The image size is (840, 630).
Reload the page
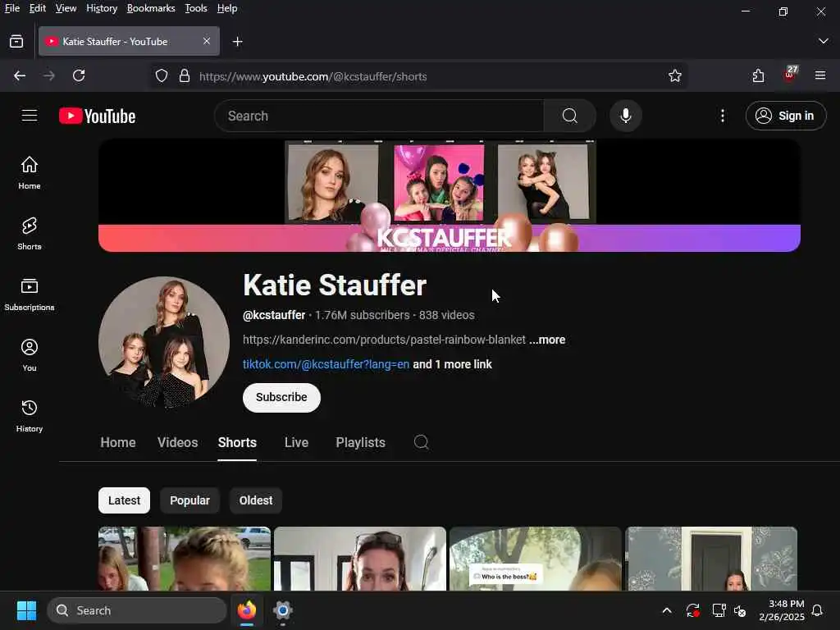coord(79,76)
